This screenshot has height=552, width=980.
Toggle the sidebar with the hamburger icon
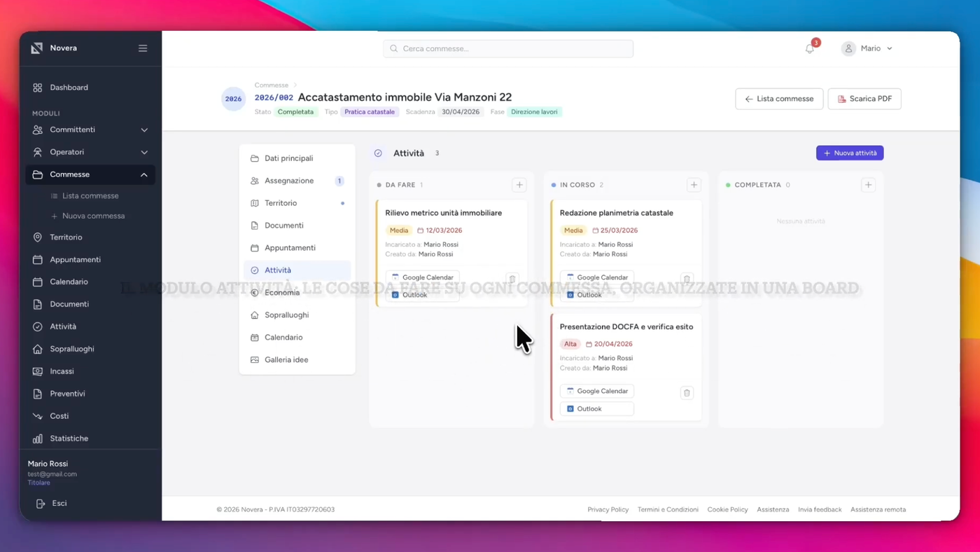(143, 48)
